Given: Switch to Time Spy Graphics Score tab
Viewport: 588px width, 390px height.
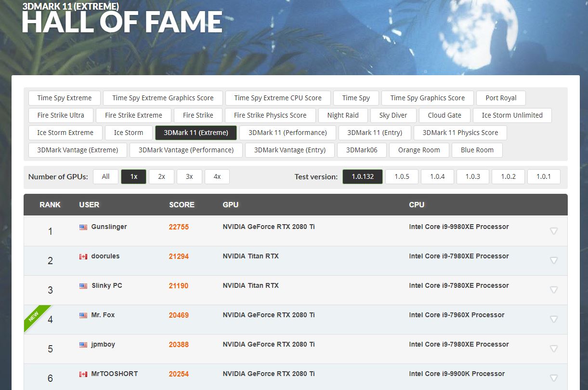Looking at the screenshot, I should 428,98.
